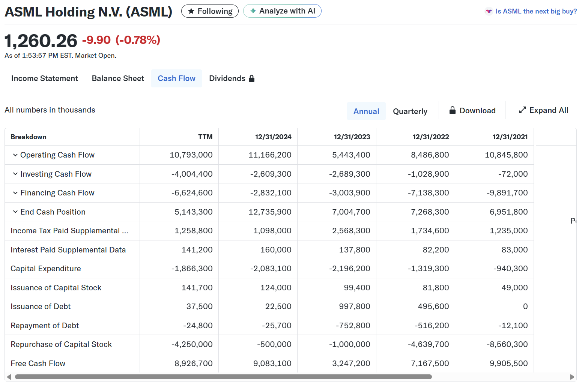Click the Repurchase of Capital Stock label
Image resolution: width=588 pixels, height=386 pixels.
coord(61,344)
